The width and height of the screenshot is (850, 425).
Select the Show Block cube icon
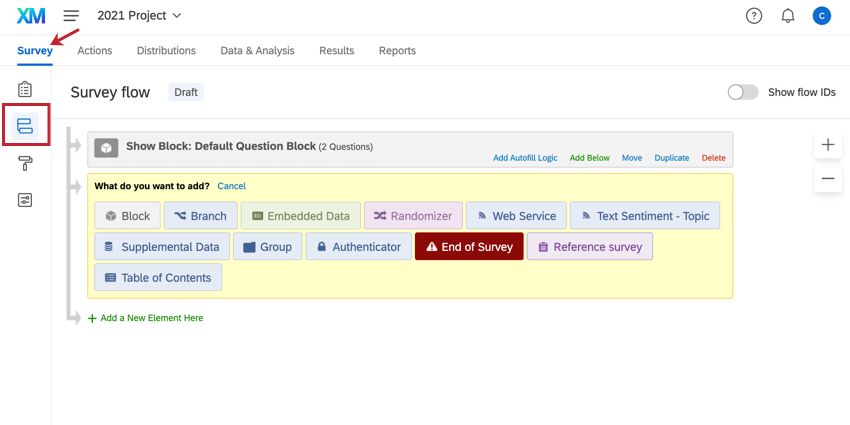(107, 147)
